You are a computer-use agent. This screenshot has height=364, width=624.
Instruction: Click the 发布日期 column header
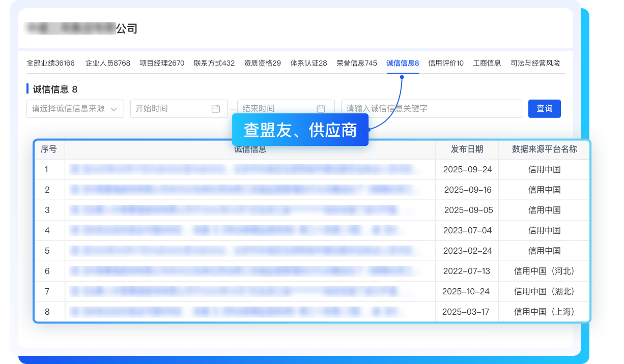coord(467,149)
